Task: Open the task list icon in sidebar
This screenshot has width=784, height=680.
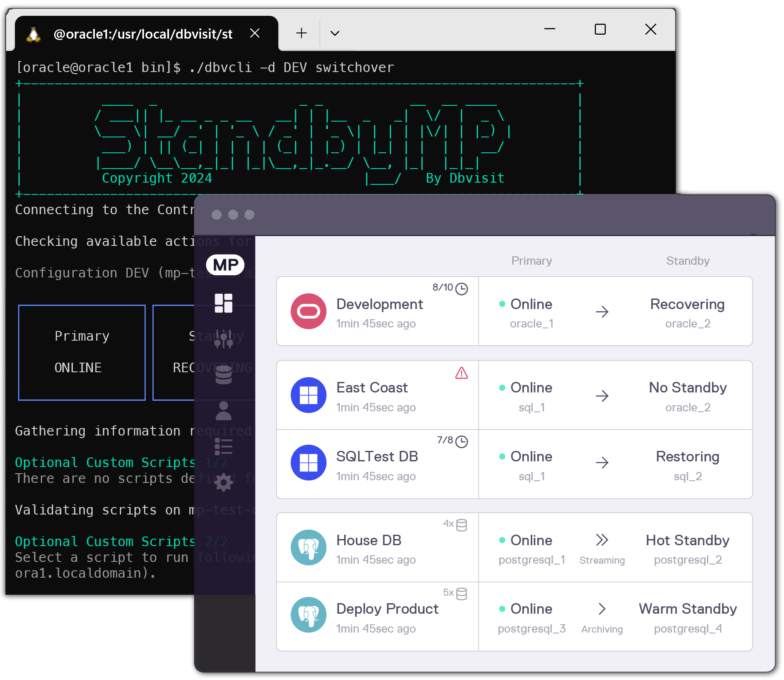Action: (223, 447)
